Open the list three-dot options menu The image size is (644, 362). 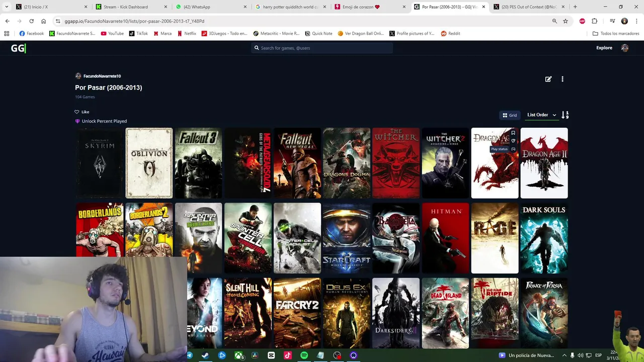tap(562, 79)
